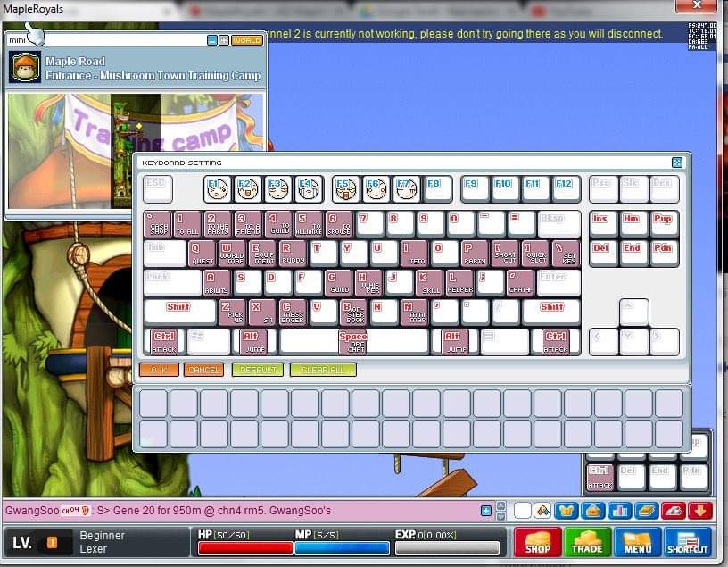
Task: Click the stats bar-chart icon
Action: [x=620, y=511]
